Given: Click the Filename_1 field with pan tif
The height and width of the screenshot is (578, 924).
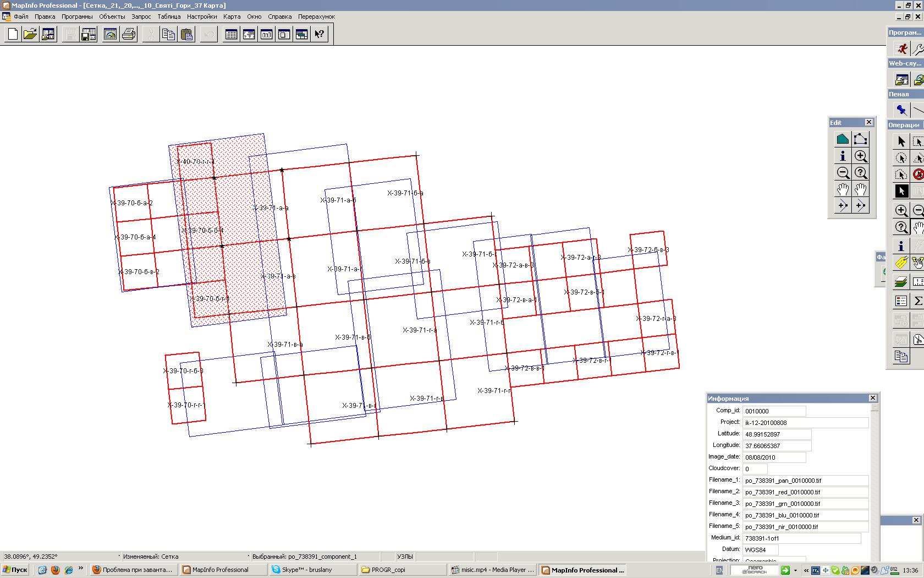Looking at the screenshot, I should (805, 481).
